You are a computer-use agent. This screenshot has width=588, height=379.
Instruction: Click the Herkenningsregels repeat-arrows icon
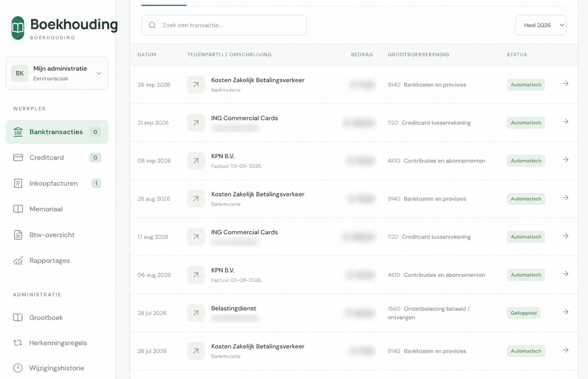[x=18, y=343]
